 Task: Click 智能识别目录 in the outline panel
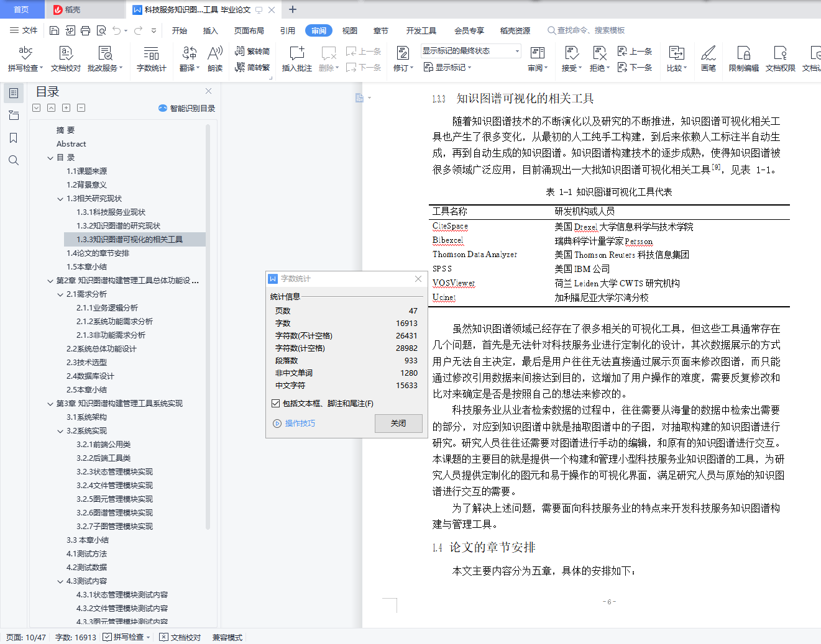point(187,108)
